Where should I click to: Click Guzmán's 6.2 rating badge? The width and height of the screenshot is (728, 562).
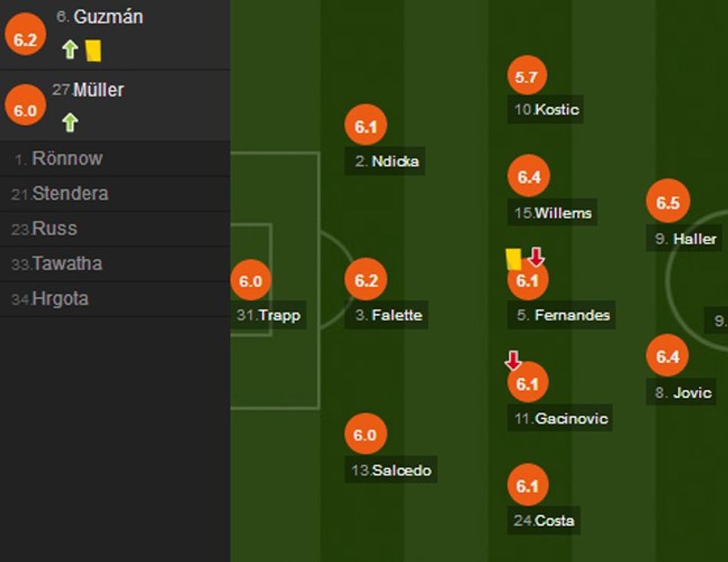point(25,40)
